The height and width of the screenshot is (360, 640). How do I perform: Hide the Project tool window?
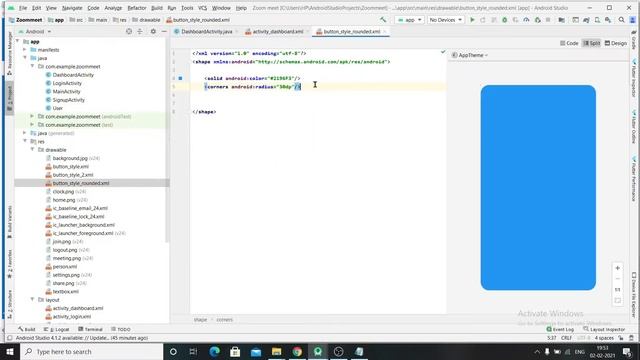click(x=164, y=31)
